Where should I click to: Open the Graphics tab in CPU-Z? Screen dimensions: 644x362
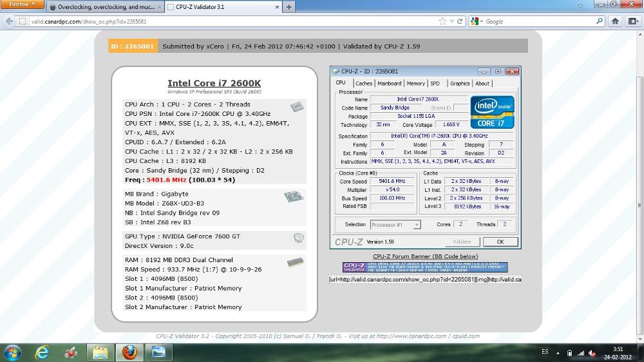[x=460, y=83]
